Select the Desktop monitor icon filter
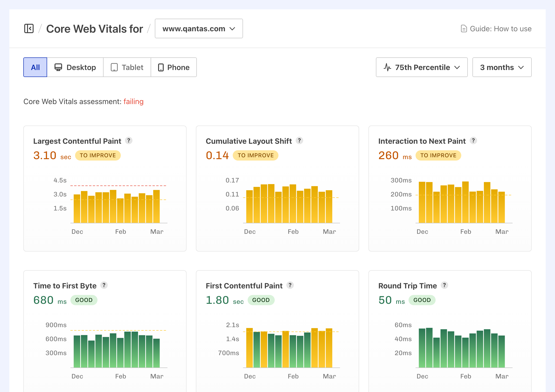 (x=58, y=67)
